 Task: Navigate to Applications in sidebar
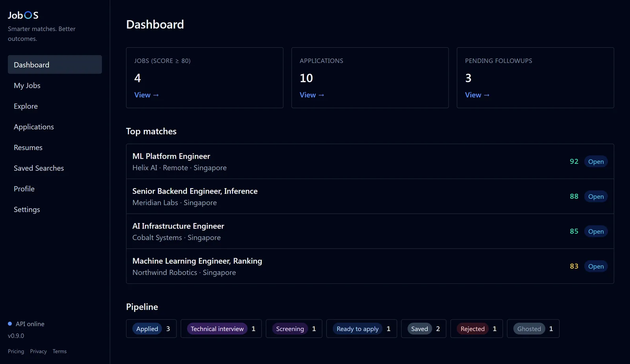[55, 127]
